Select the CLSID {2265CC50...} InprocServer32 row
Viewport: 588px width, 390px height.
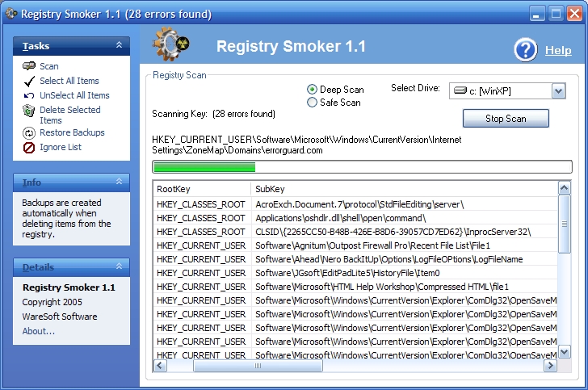[x=355, y=232]
